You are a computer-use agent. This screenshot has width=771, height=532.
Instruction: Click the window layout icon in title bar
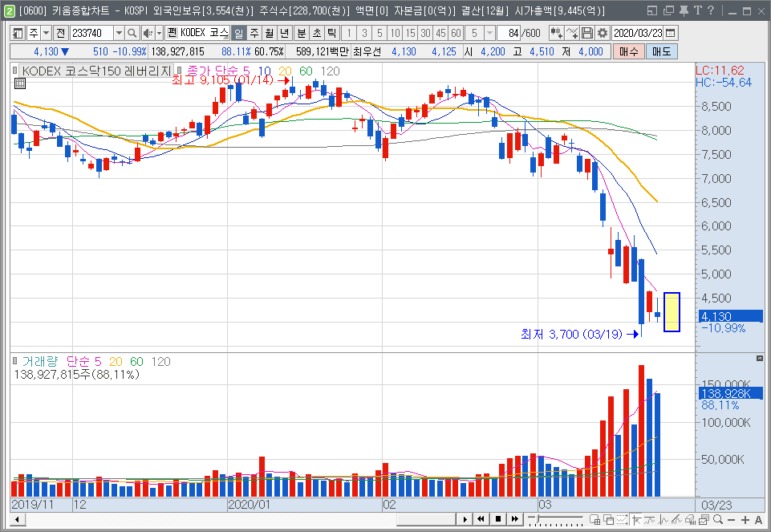click(652, 10)
